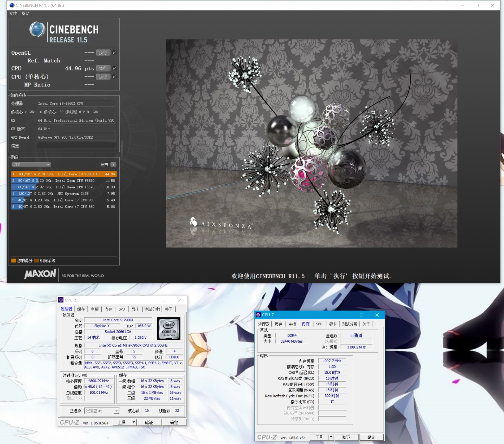Click the rendered scene preview image

(x=312, y=143)
